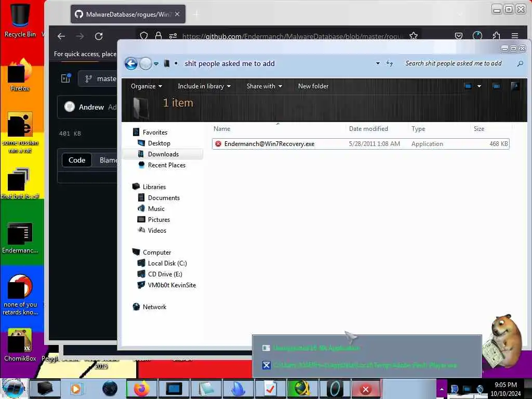Image resolution: width=532 pixels, height=399 pixels.
Task: Click the hamster assistant on desktop
Action: point(503,341)
